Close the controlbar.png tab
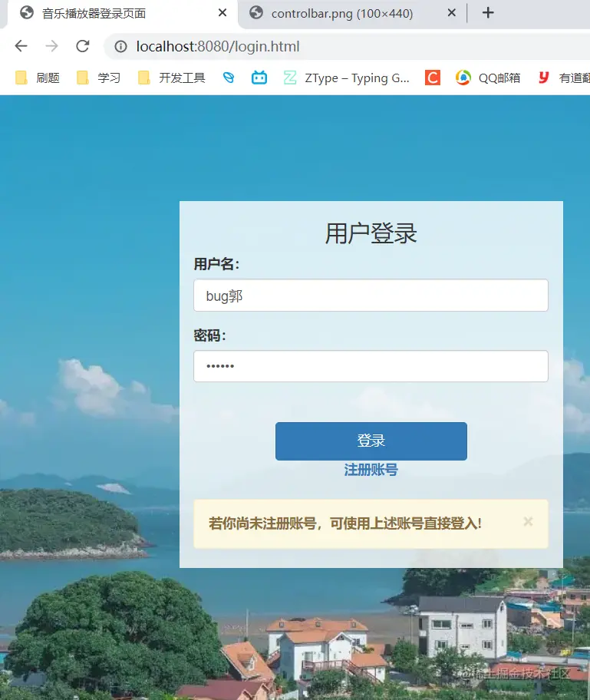The height and width of the screenshot is (700, 590). point(452,13)
